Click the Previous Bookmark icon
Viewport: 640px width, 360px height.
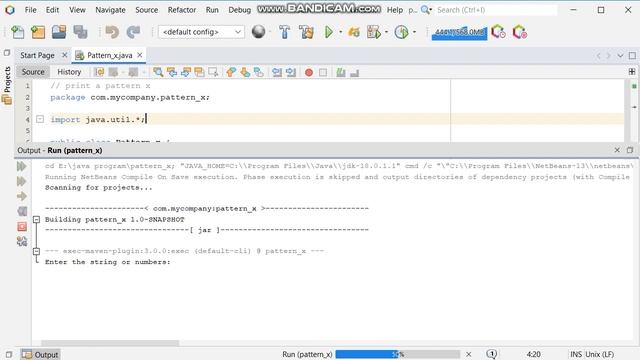coord(231,72)
